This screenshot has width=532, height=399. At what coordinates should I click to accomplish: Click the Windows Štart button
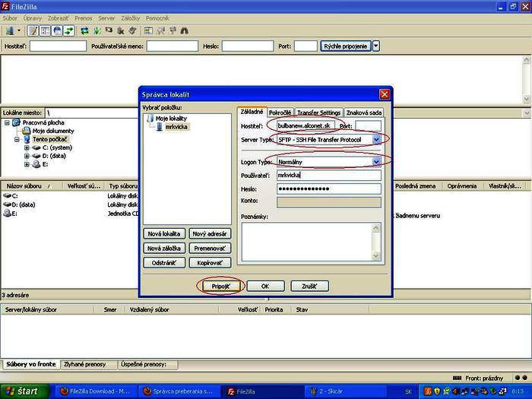point(25,391)
